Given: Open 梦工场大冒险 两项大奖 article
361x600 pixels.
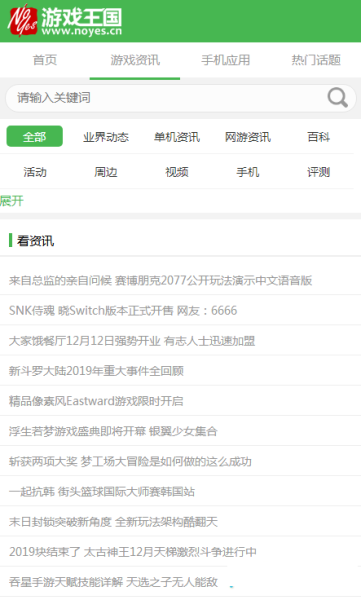Looking at the screenshot, I should 130,461.
